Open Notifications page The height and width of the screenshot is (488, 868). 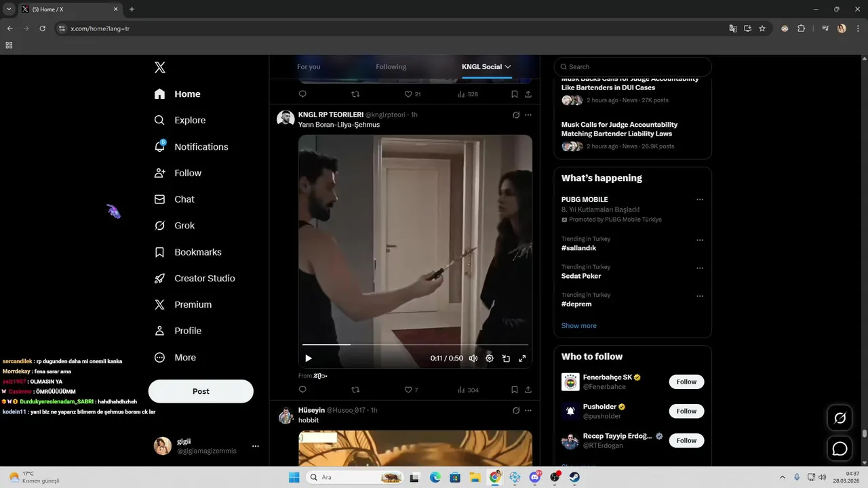pos(191,146)
